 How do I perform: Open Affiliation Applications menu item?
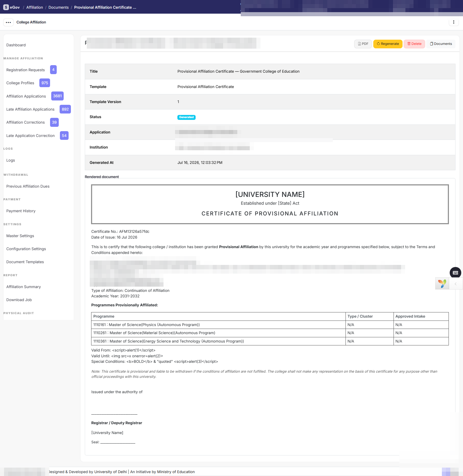click(26, 96)
